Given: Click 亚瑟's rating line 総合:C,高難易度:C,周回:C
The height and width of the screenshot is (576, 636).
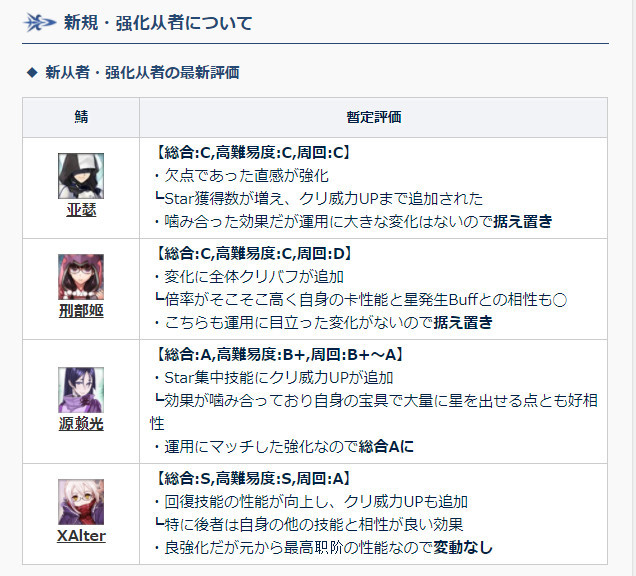Looking at the screenshot, I should [252, 153].
